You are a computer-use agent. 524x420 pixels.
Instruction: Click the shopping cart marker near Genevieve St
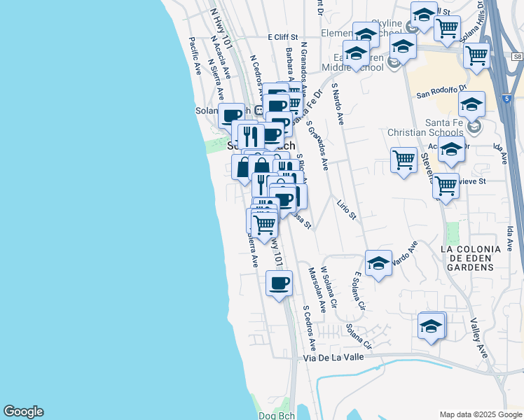click(446, 186)
